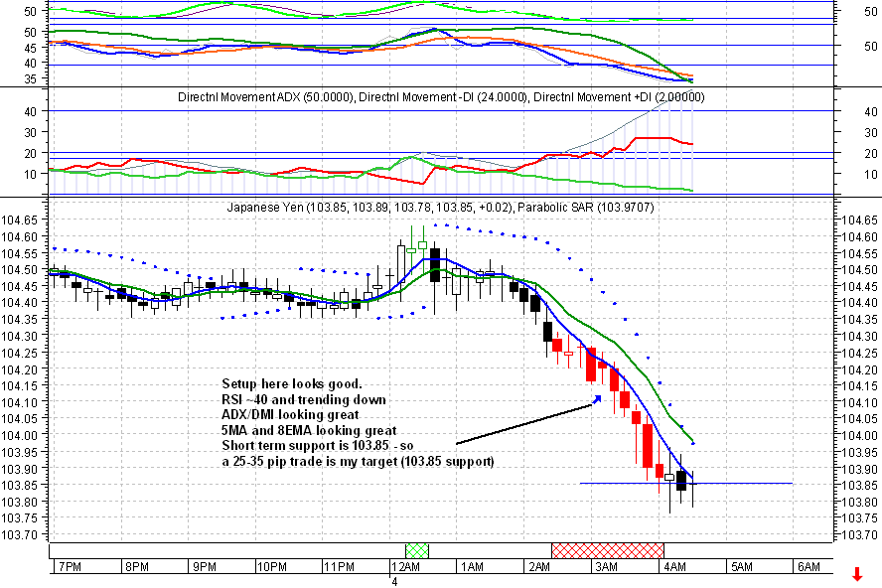Select the blue 103.85 support line
882x588 pixels.
[x=686, y=483]
